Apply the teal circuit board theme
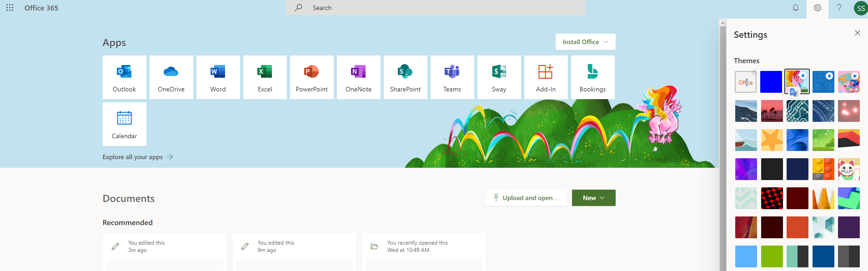This screenshot has width=868, height=271. (798, 111)
